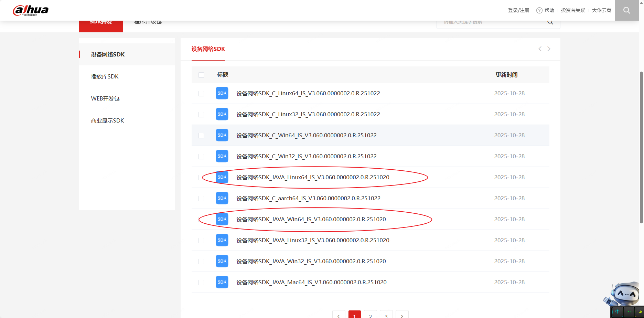Image resolution: width=644 pixels, height=318 pixels.
Task: Switch to the 程序升级包 tab
Action: [x=148, y=21]
